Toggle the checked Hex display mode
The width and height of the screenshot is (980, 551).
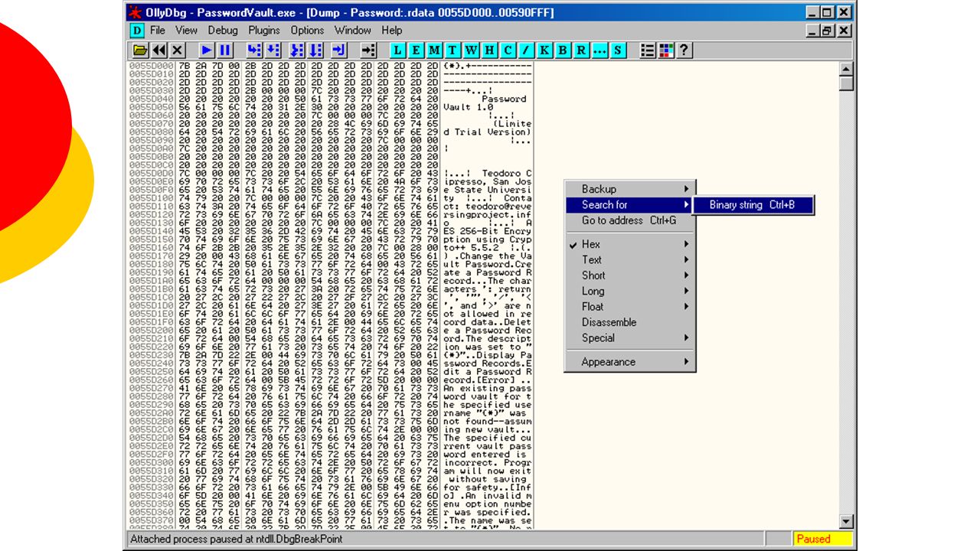point(629,244)
